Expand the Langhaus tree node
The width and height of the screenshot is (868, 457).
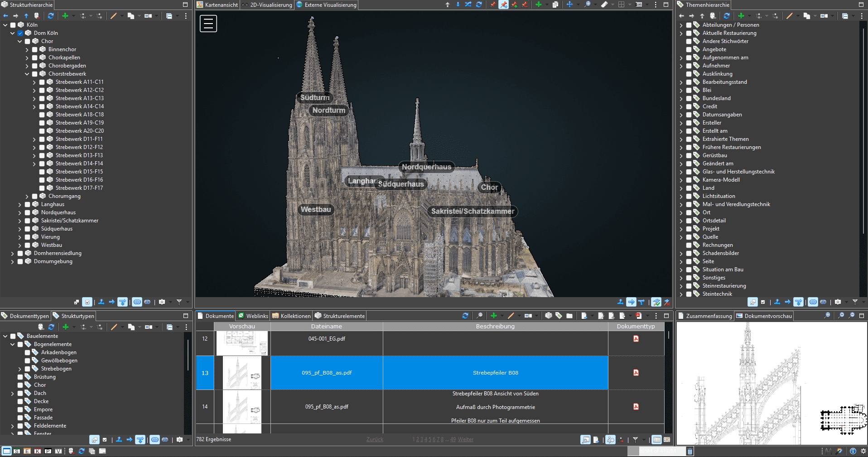pyautogui.click(x=20, y=204)
